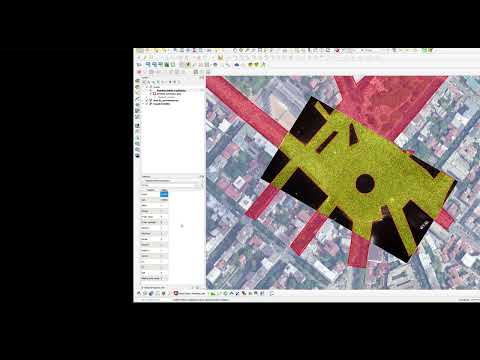The width and height of the screenshot is (480, 360).
Task: Click the red-bordered square icon in bottom toolbar
Action: pos(176,293)
